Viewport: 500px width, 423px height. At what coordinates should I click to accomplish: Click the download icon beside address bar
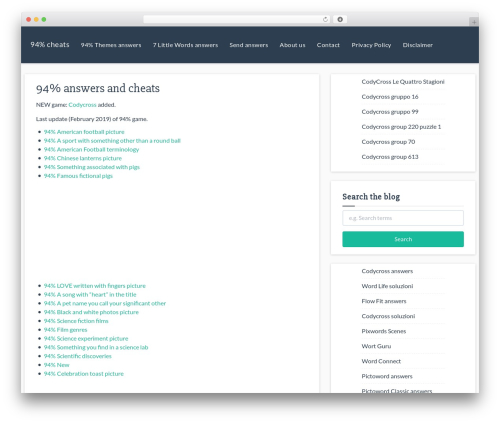pos(340,19)
